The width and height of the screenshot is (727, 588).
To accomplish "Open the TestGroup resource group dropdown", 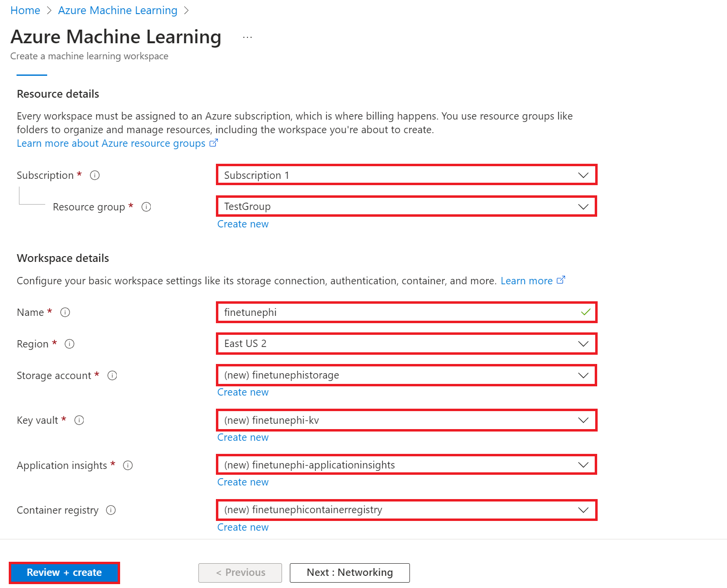I will pos(407,207).
